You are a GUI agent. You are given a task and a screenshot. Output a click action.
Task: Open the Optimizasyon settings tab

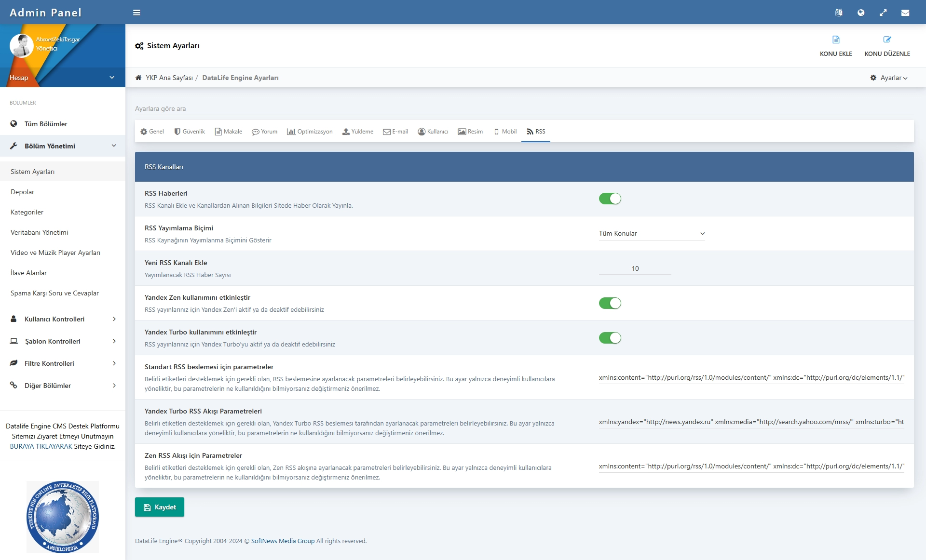(x=310, y=132)
